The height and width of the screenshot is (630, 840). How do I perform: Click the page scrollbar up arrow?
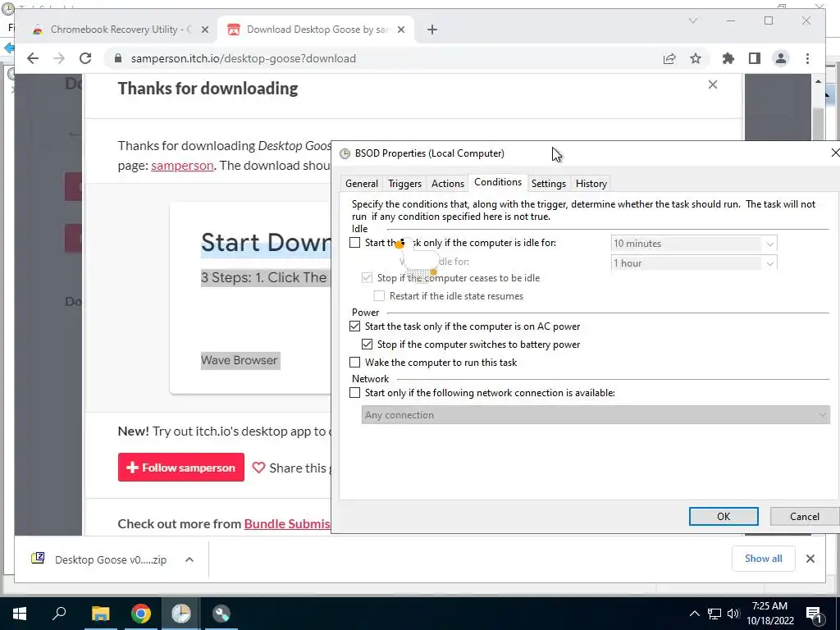coord(818,81)
